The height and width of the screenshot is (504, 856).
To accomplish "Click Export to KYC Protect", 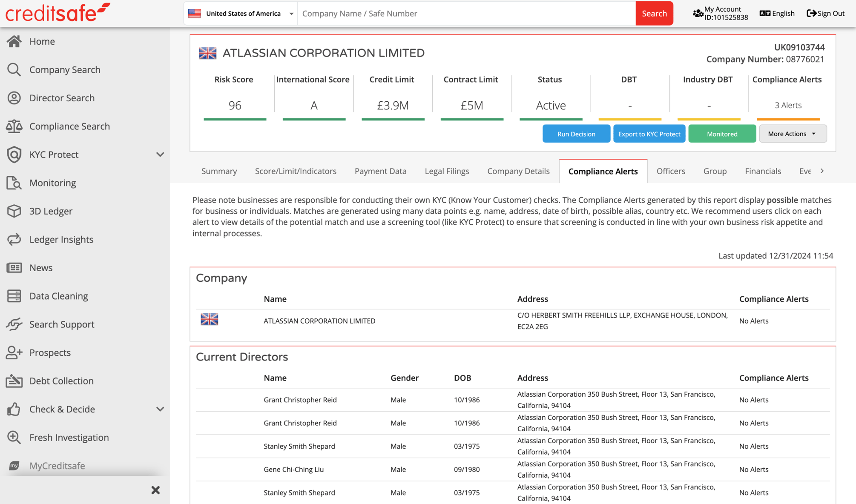I will 649,133.
